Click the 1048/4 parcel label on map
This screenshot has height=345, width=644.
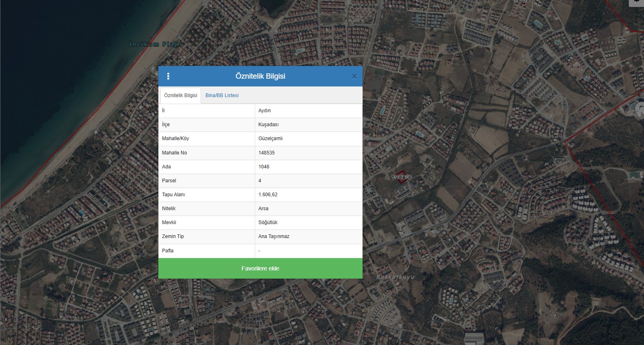(x=401, y=177)
